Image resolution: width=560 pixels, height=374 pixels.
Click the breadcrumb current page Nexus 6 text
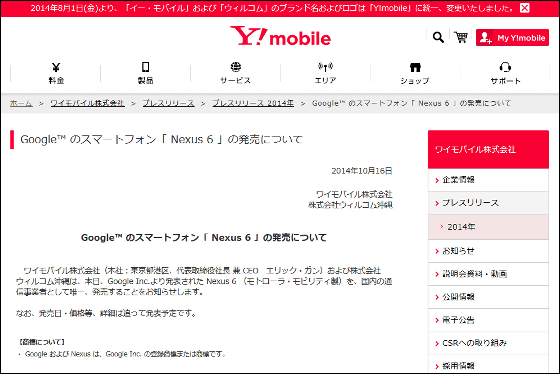pos(411,103)
